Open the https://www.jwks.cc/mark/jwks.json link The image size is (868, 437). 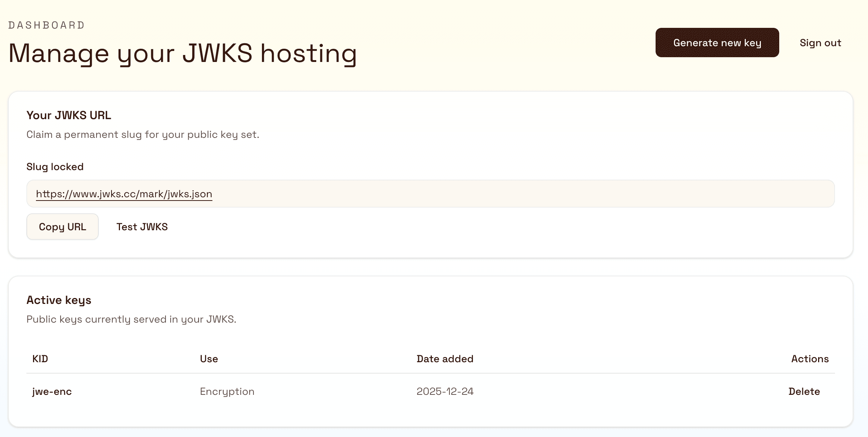(x=124, y=194)
